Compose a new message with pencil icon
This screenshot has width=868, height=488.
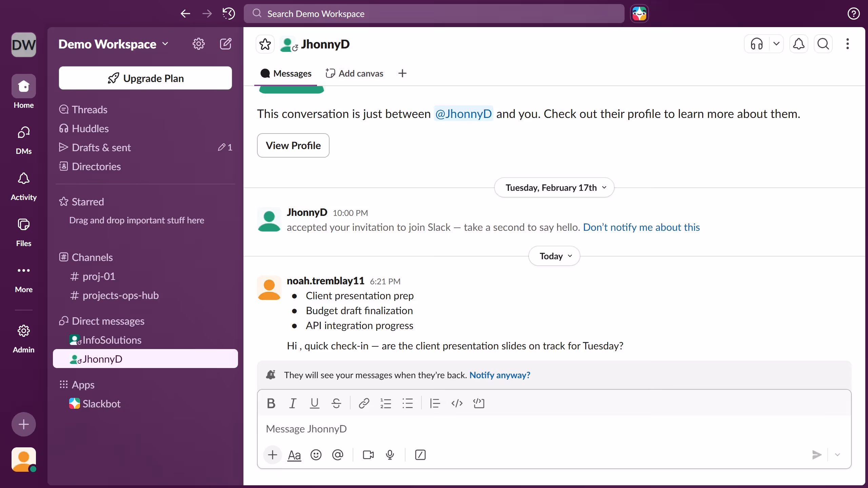(226, 44)
